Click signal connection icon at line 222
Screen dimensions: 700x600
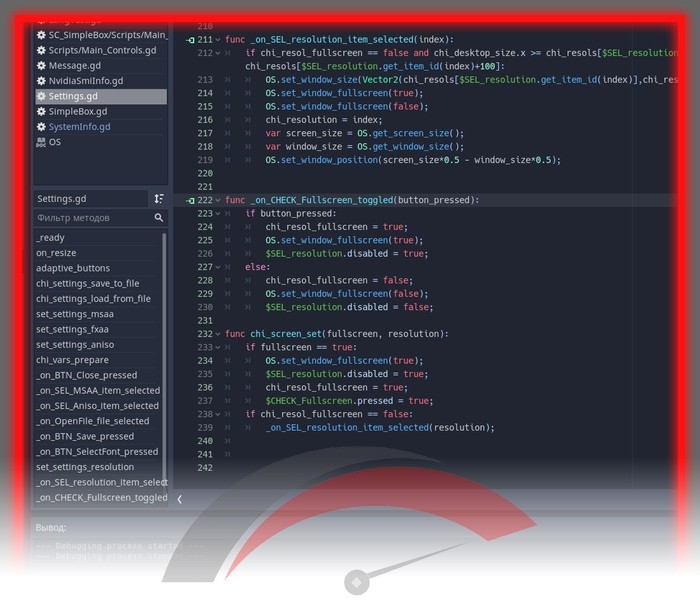(x=191, y=200)
